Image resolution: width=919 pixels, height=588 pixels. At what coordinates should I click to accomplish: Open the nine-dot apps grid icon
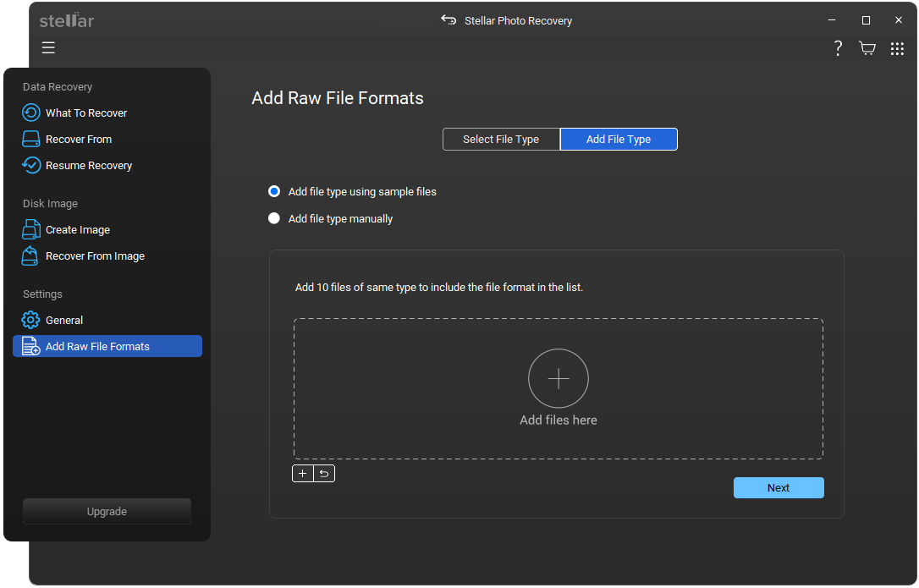pyautogui.click(x=897, y=49)
